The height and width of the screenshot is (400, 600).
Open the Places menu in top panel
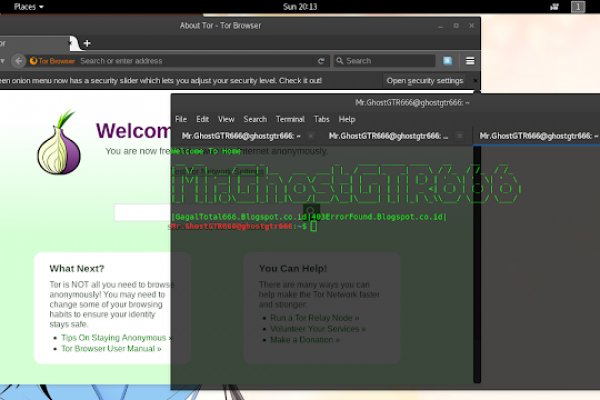click(x=27, y=6)
